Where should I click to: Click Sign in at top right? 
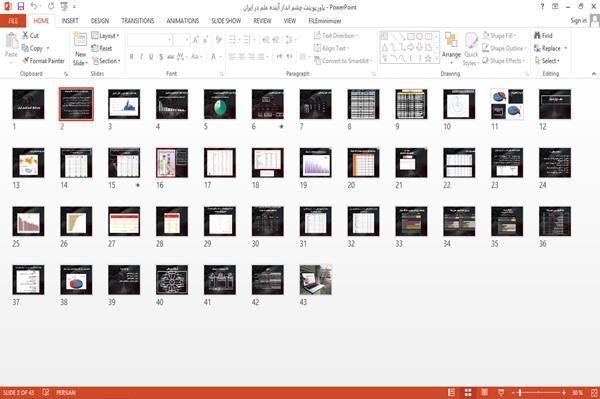click(579, 21)
